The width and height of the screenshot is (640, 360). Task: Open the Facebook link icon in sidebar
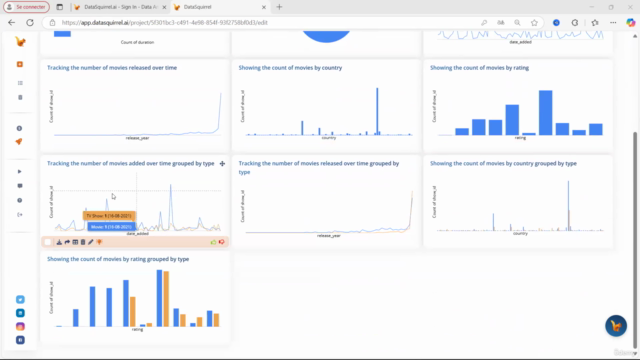coord(20,340)
